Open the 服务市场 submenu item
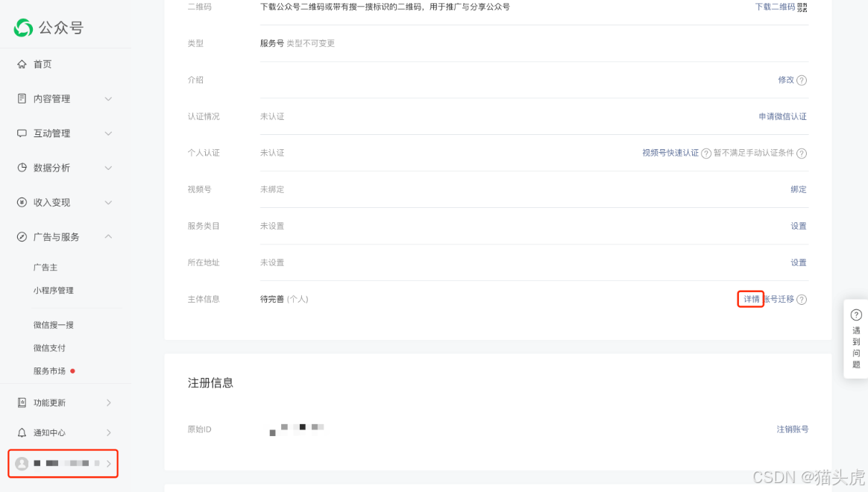868x492 pixels. click(x=49, y=371)
